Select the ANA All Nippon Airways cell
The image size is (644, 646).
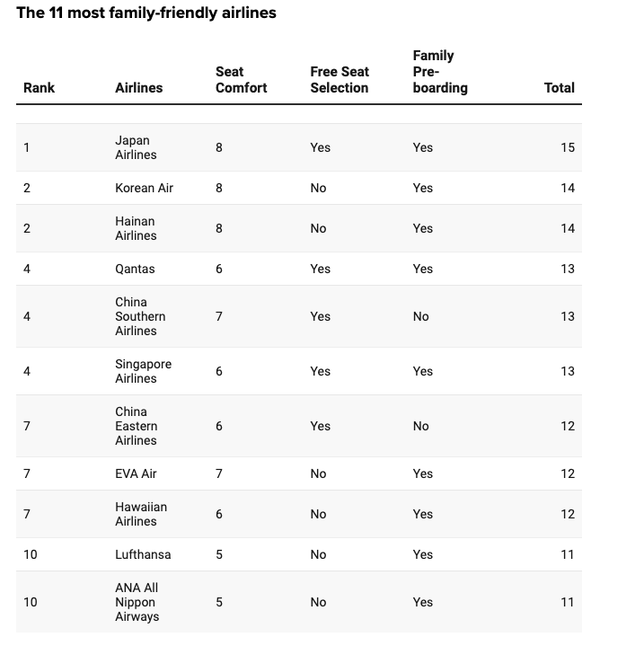coord(137,602)
